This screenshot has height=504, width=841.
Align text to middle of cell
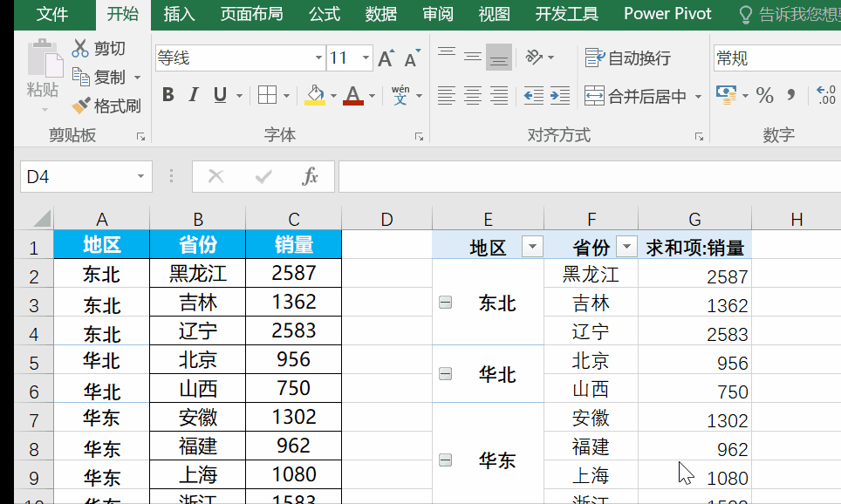(473, 57)
